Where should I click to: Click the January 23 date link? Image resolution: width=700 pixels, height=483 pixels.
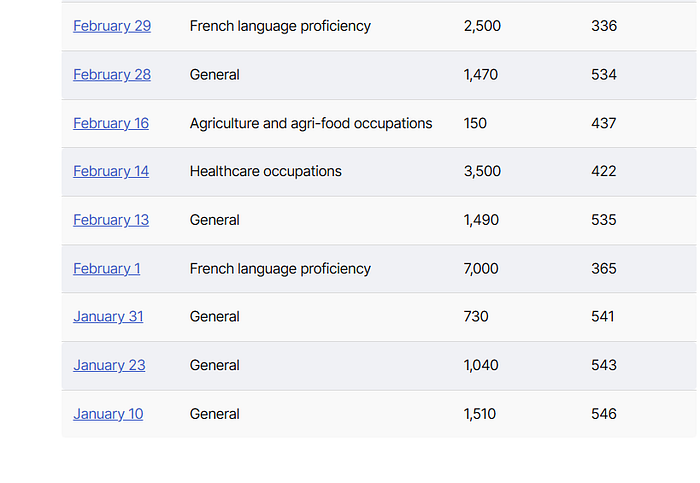point(109,365)
